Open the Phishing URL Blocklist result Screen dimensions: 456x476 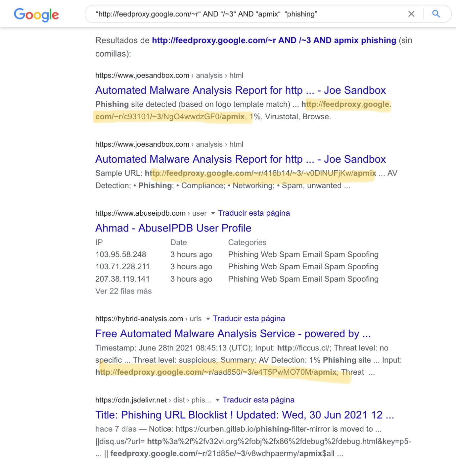(245, 415)
